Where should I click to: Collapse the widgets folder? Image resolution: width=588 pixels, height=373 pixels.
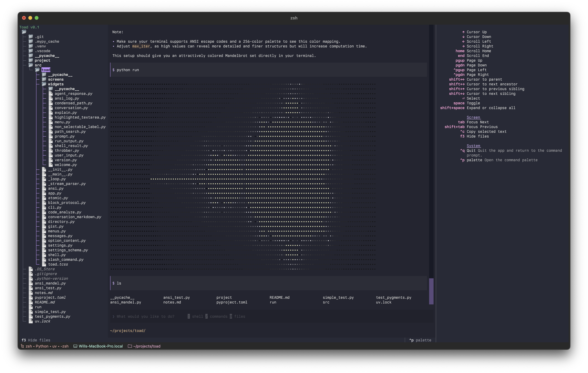tap(44, 84)
